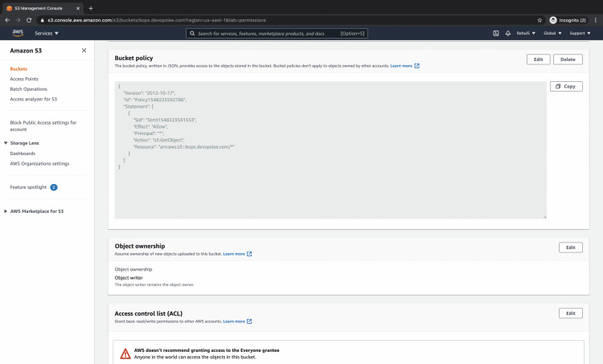The height and width of the screenshot is (364, 603).
Task: Select Access Points in the sidebar
Action: (24, 79)
